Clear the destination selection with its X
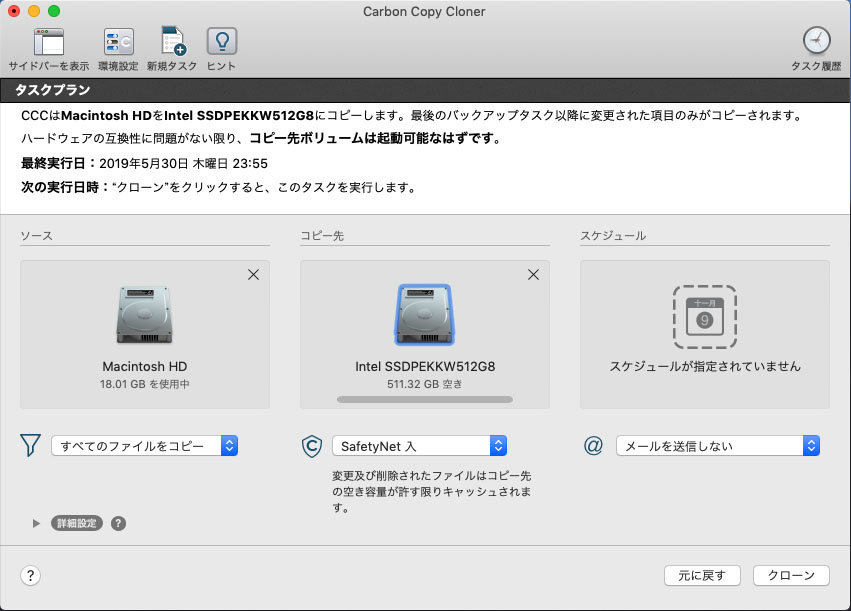This screenshot has width=851, height=611. [534, 275]
